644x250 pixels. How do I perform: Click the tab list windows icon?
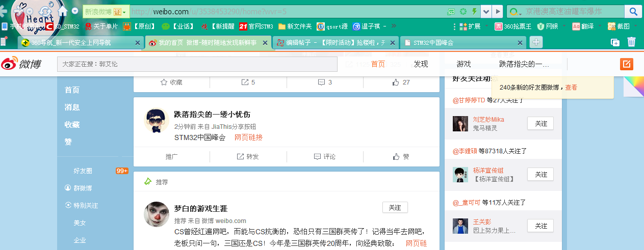tap(615, 43)
